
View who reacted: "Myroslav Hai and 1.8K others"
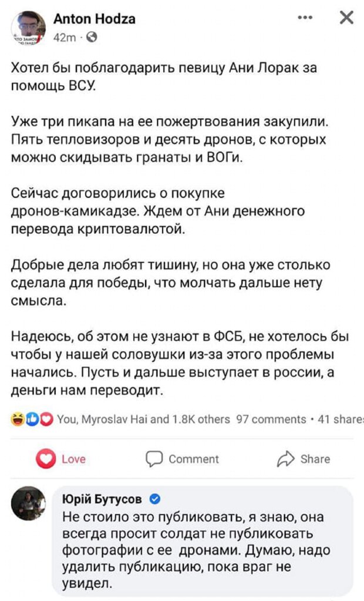tap(144, 419)
